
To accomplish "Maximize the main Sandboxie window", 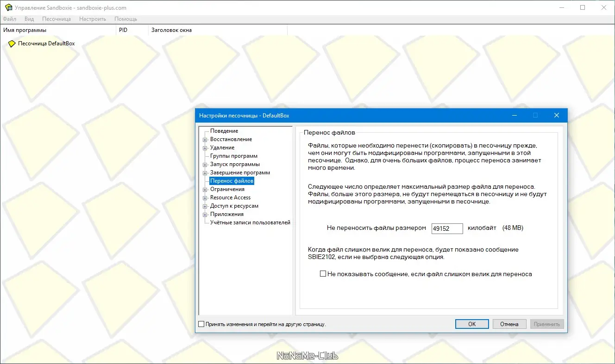I will point(583,7).
